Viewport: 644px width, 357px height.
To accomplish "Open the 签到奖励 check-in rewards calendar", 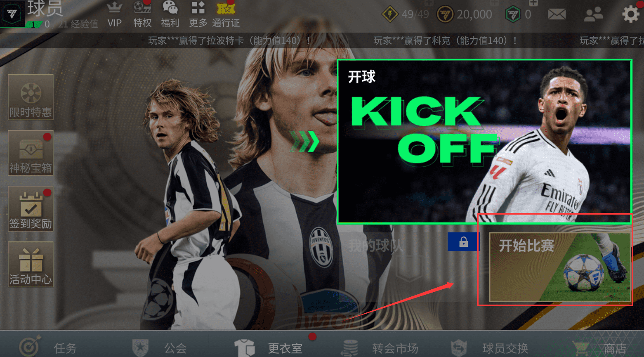I will coord(31,209).
